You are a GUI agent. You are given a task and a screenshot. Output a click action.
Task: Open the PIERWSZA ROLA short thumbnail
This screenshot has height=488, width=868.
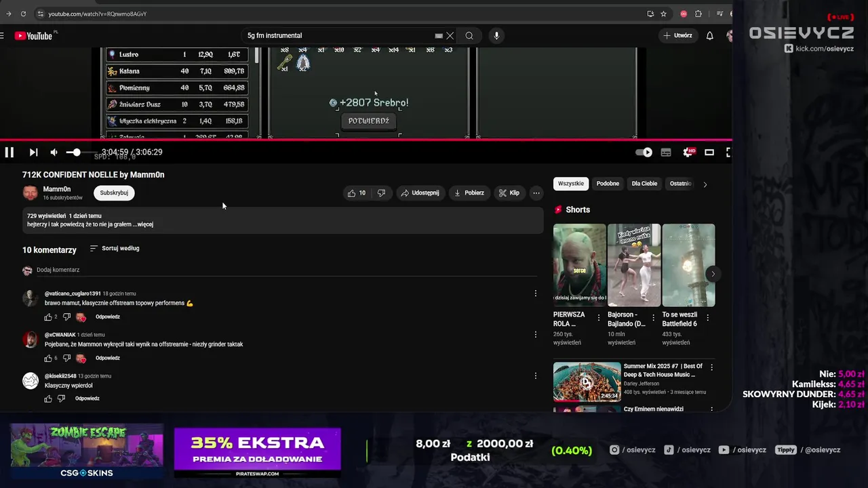coord(580,265)
